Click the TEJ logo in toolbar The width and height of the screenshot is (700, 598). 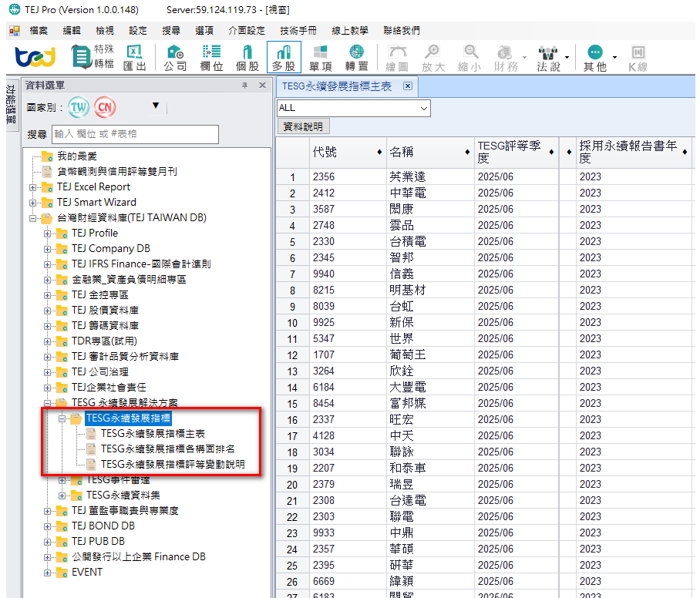click(35, 57)
